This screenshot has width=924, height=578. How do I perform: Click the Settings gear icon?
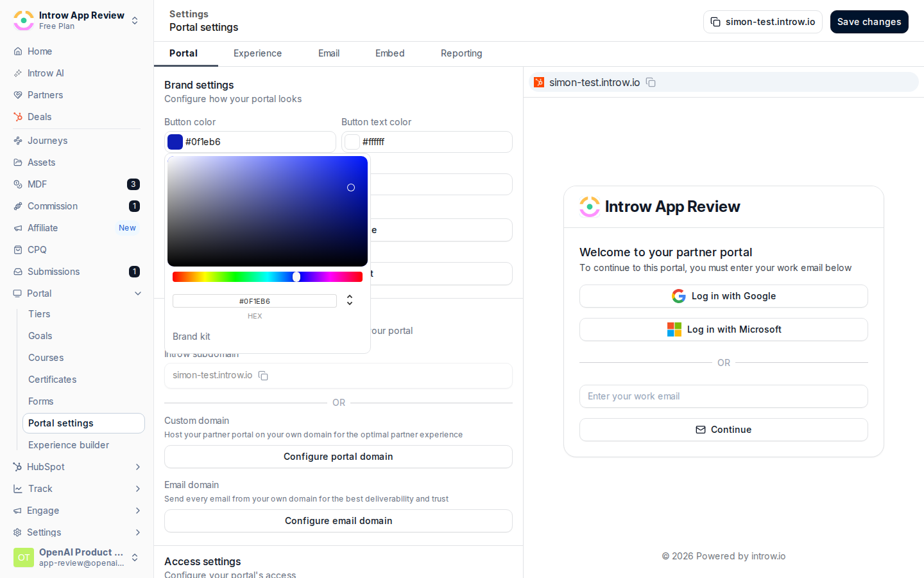tap(18, 532)
